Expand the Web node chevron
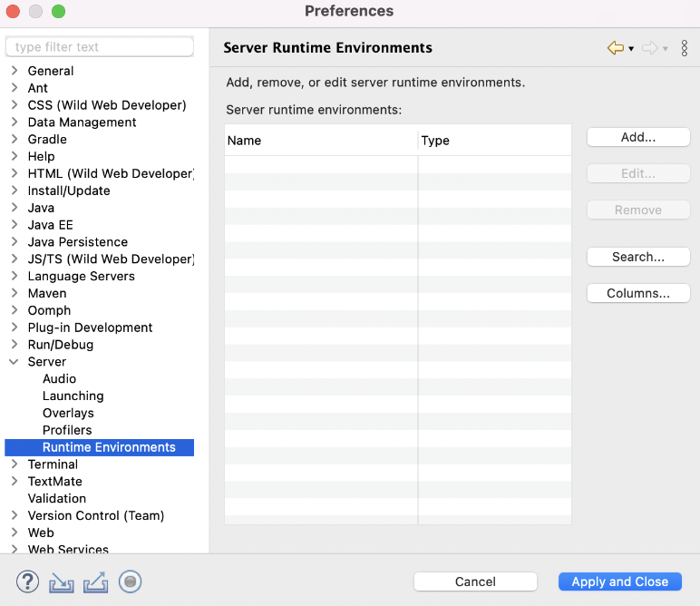This screenshot has width=700, height=606. coord(15,533)
